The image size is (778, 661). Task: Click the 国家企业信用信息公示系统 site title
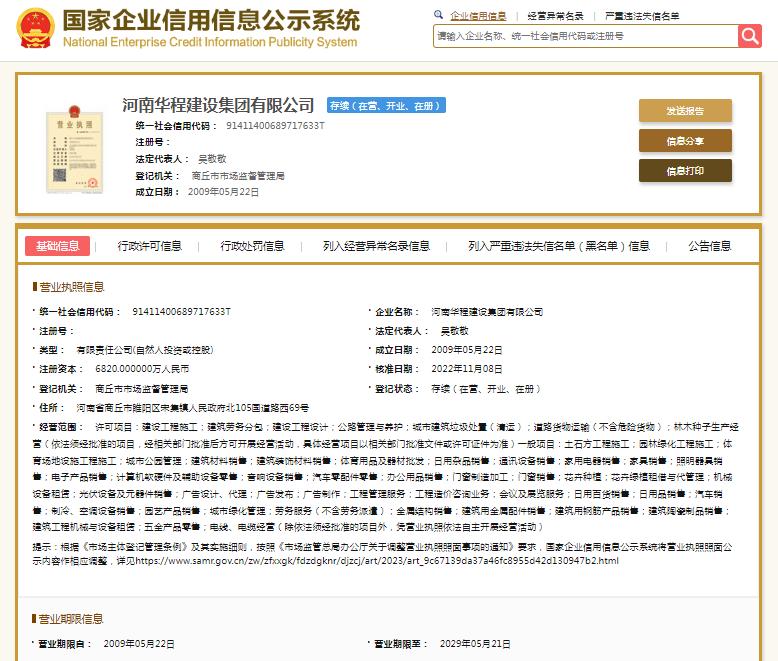click(x=210, y=20)
